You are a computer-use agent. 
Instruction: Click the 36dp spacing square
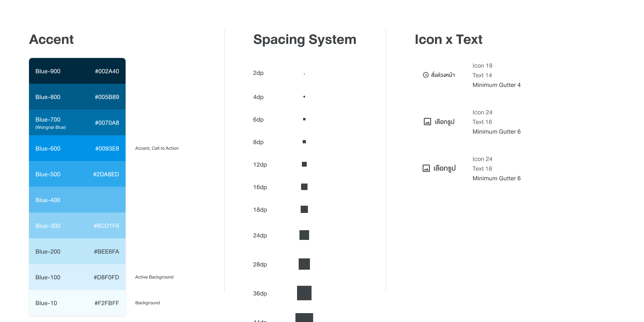(304, 293)
